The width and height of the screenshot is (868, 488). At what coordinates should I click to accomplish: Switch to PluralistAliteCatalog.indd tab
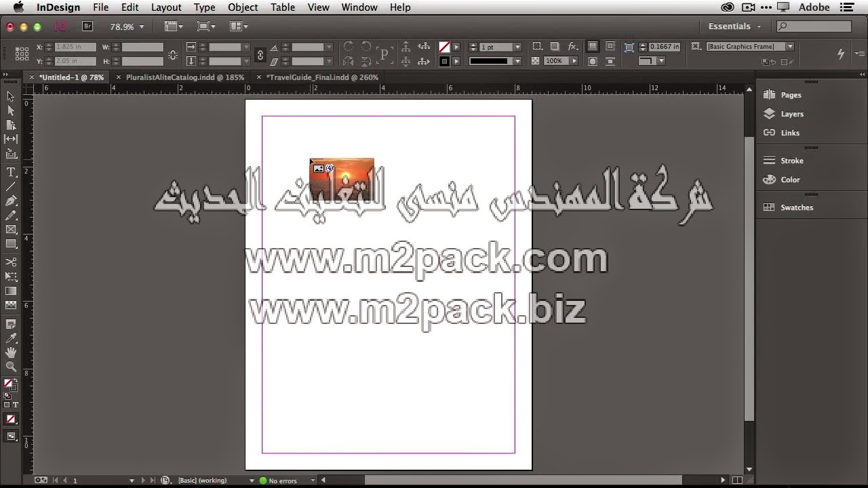coord(184,77)
